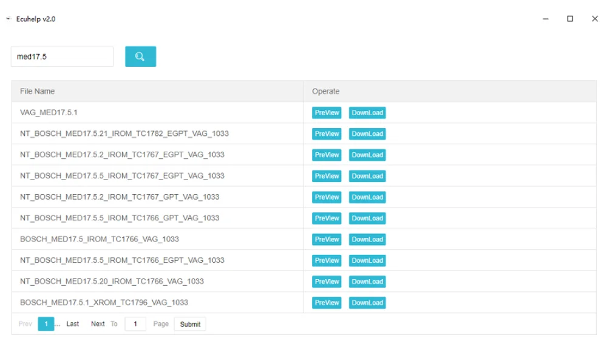
Task: Download NT_BOSCH_MED17.5.5_IROM_TC1766_EGPT file
Action: [367, 260]
